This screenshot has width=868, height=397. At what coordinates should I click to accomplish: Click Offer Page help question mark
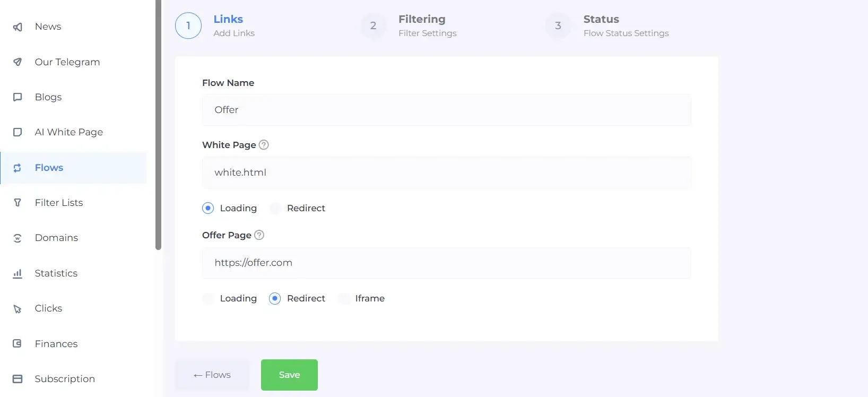259,235
